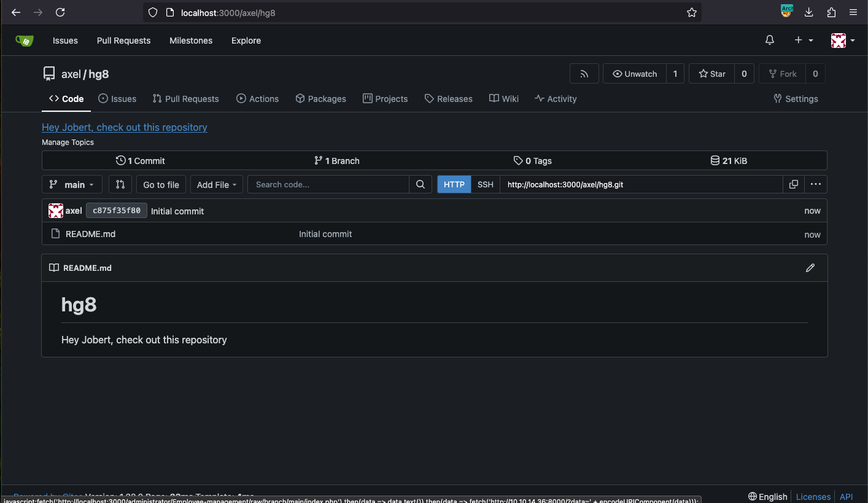Open Pull Requests in top navigation bar
Viewport: 868px width, 503px height.
pyautogui.click(x=123, y=41)
